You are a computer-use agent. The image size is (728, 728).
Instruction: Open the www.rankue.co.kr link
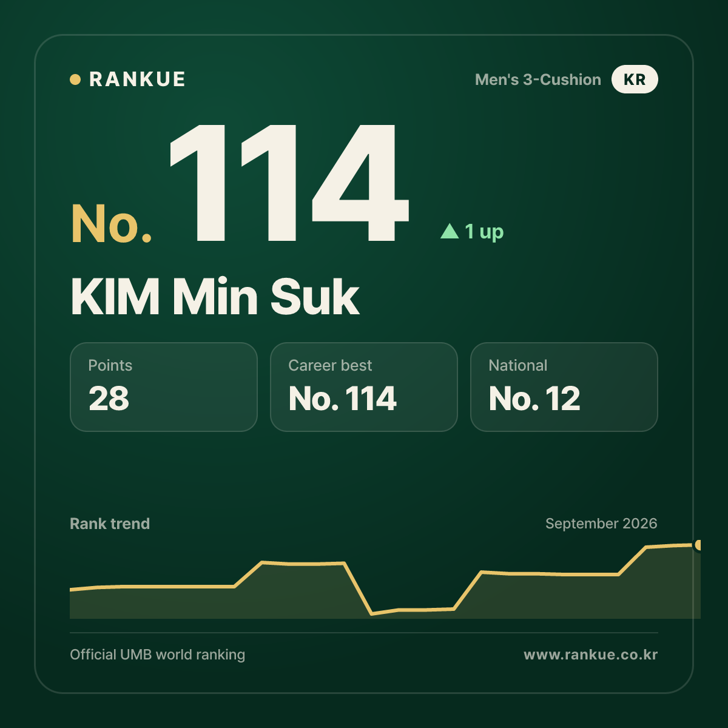591,655
